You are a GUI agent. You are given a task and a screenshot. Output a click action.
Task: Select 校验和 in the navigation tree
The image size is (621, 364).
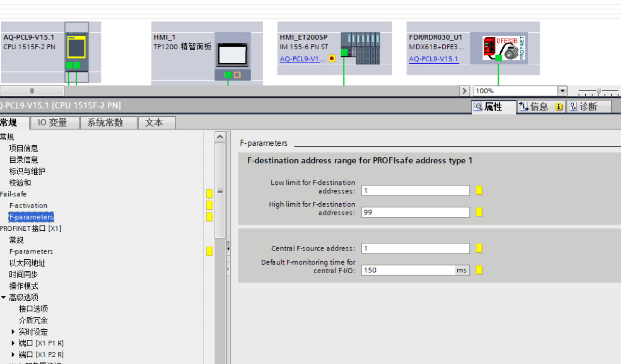20,183
